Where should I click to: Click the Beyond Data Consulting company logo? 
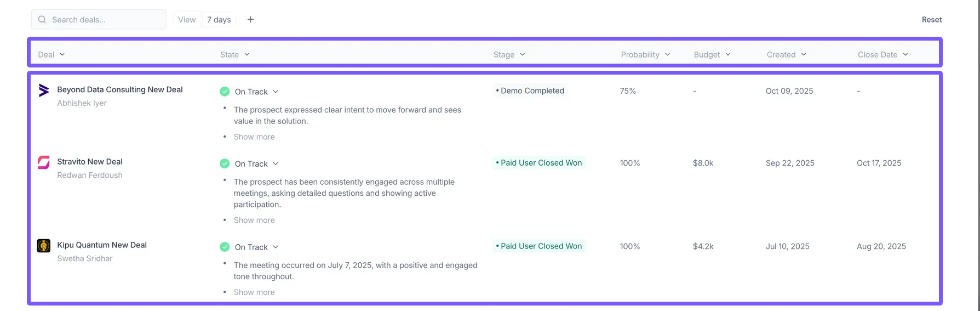click(x=44, y=90)
